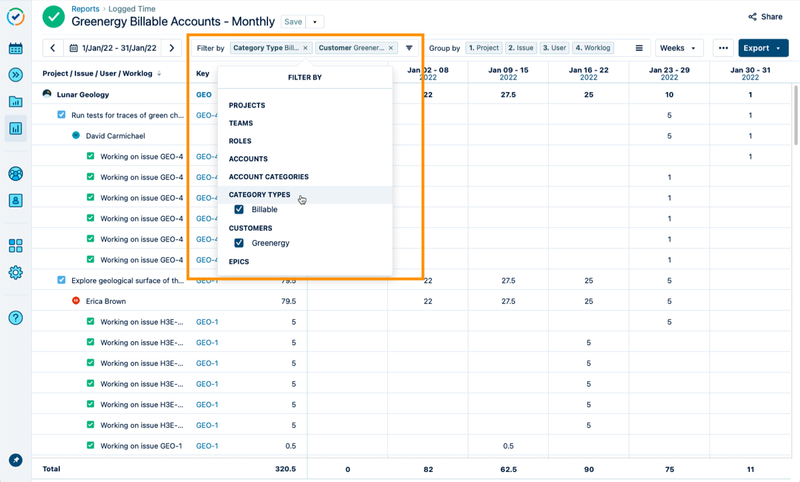
Task: Open the three-dot more options menu
Action: [x=723, y=48]
